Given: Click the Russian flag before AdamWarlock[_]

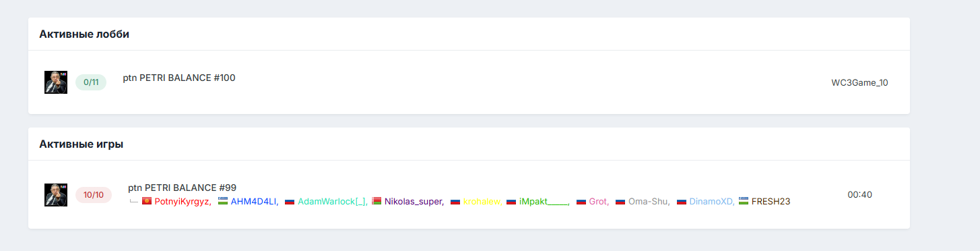Looking at the screenshot, I should pos(290,201).
